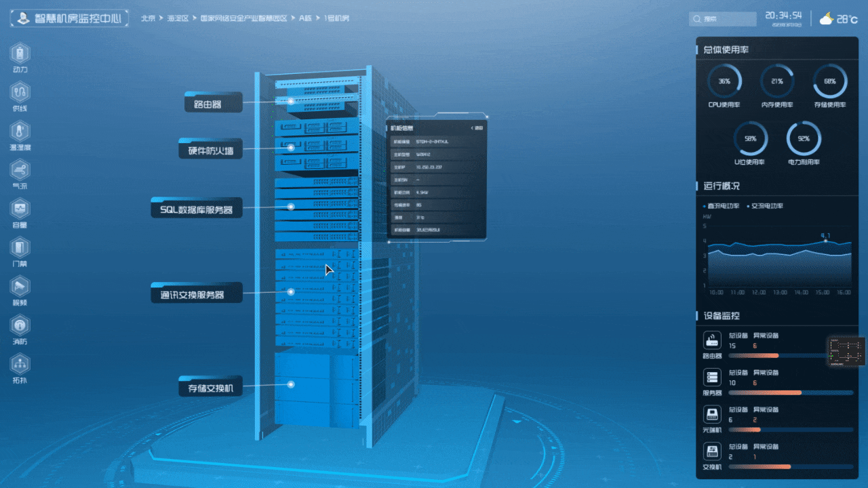Go to 海淀区 in breadcrumb

[x=178, y=18]
